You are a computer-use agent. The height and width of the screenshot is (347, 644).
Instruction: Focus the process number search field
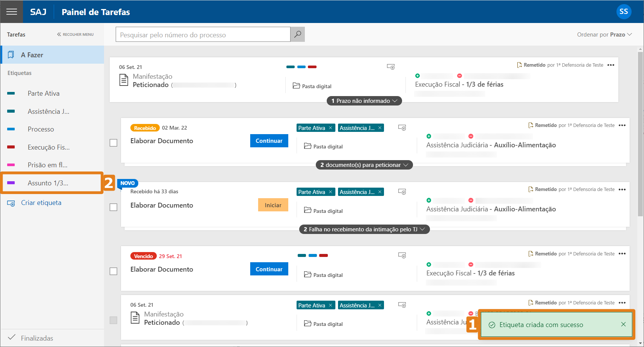click(x=203, y=35)
